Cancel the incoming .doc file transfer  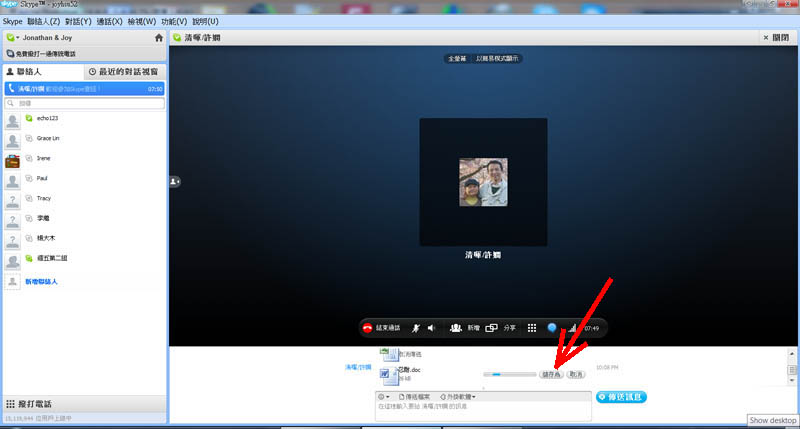(x=576, y=374)
